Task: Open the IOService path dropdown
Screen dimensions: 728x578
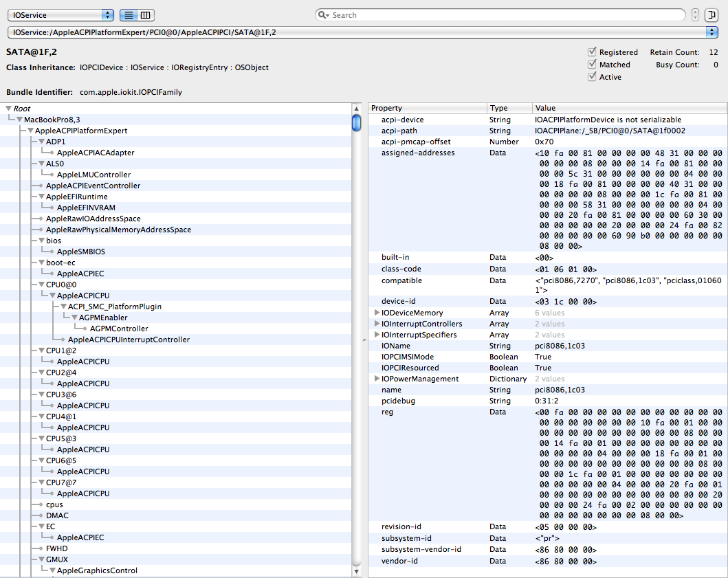Action: click(x=362, y=32)
